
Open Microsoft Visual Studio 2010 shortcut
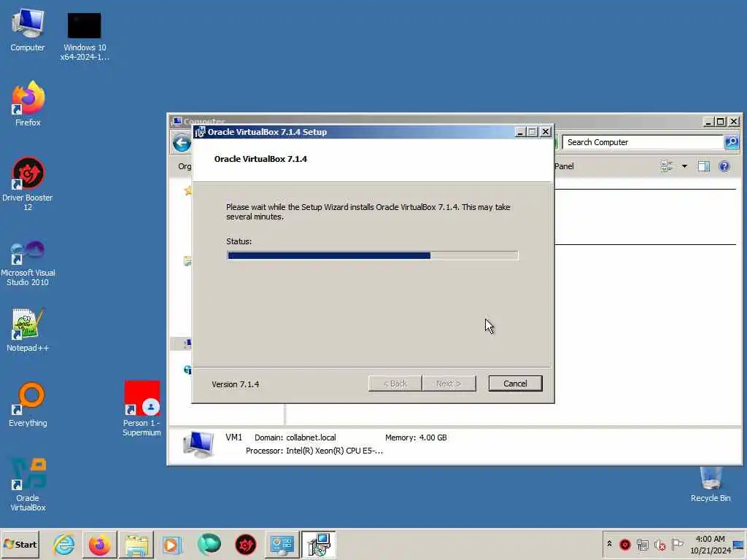[x=28, y=264]
